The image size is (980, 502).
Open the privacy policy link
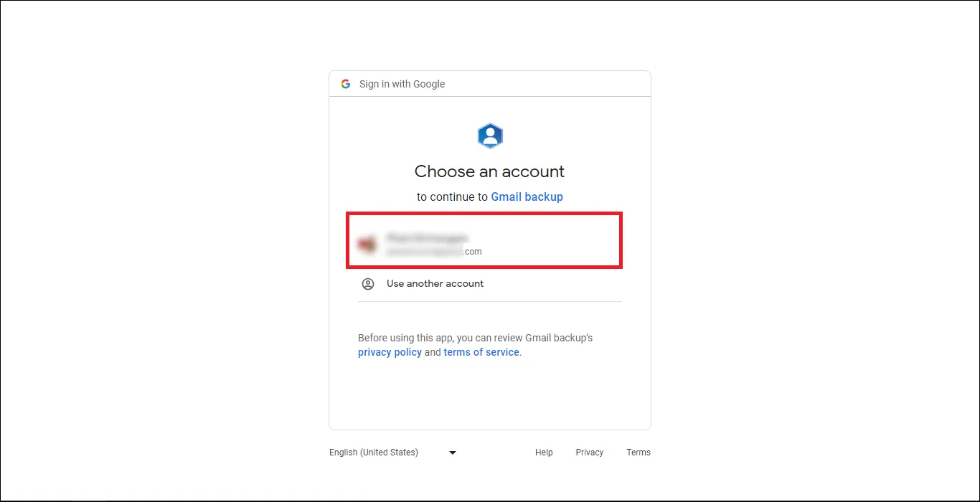click(x=390, y=352)
